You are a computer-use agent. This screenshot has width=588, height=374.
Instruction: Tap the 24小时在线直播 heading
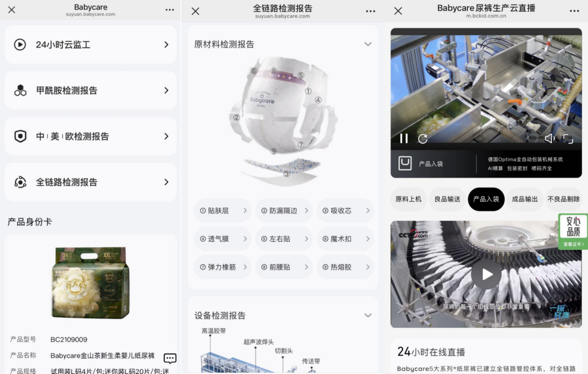pyautogui.click(x=431, y=352)
